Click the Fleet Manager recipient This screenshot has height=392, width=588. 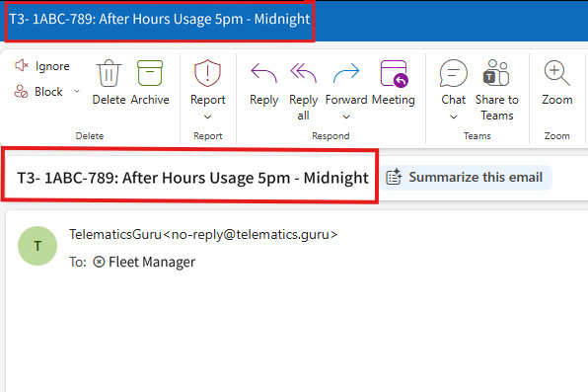click(152, 262)
